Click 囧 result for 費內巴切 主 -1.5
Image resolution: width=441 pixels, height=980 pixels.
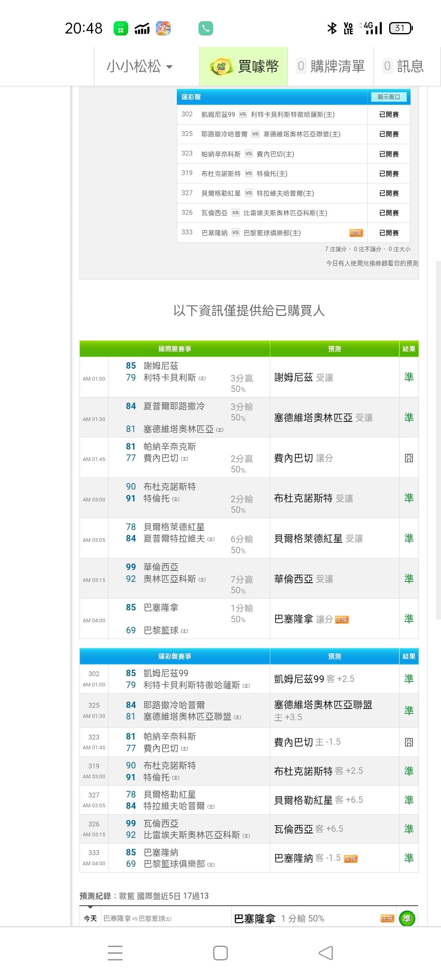point(409,742)
